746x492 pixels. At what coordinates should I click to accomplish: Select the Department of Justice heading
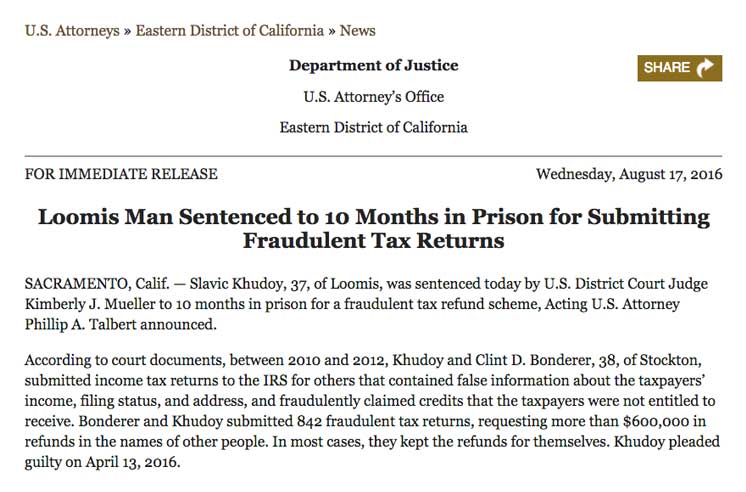pos(373,65)
